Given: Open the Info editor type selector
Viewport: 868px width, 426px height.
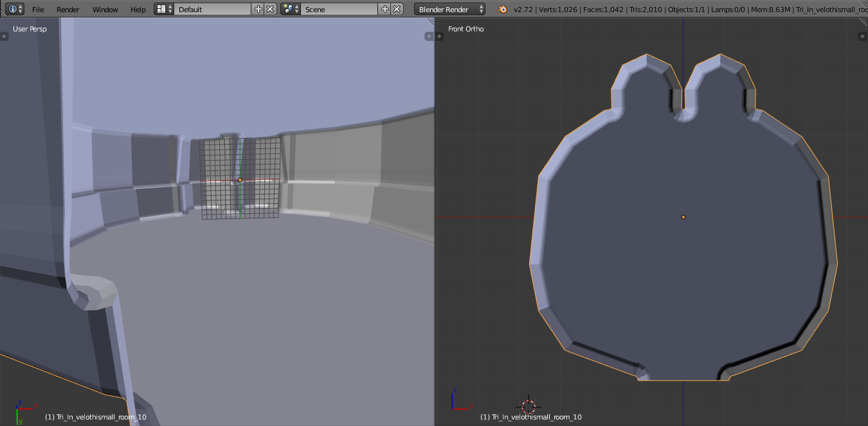Looking at the screenshot, I should pyautogui.click(x=16, y=9).
